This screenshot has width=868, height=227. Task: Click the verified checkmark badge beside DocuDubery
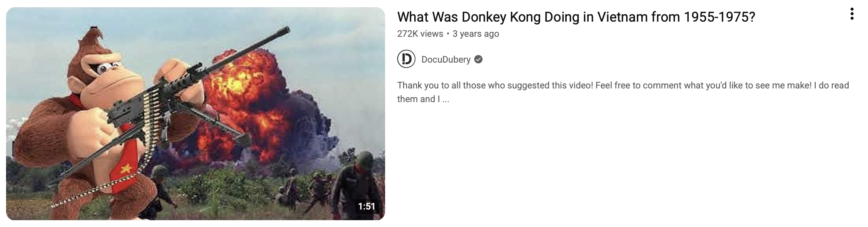478,59
